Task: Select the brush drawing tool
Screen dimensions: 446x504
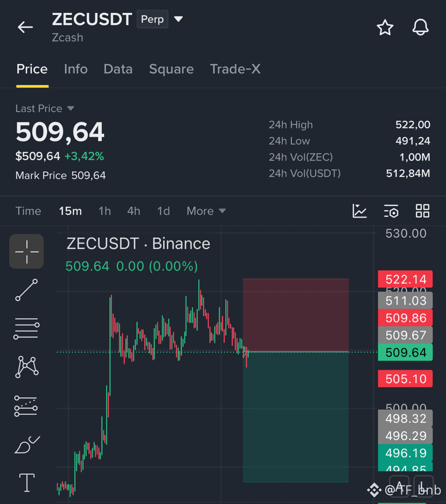Action: 27,445
